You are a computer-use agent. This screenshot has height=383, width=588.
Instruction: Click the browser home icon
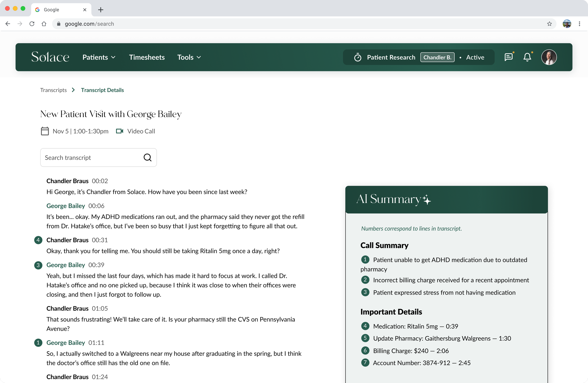click(x=44, y=24)
